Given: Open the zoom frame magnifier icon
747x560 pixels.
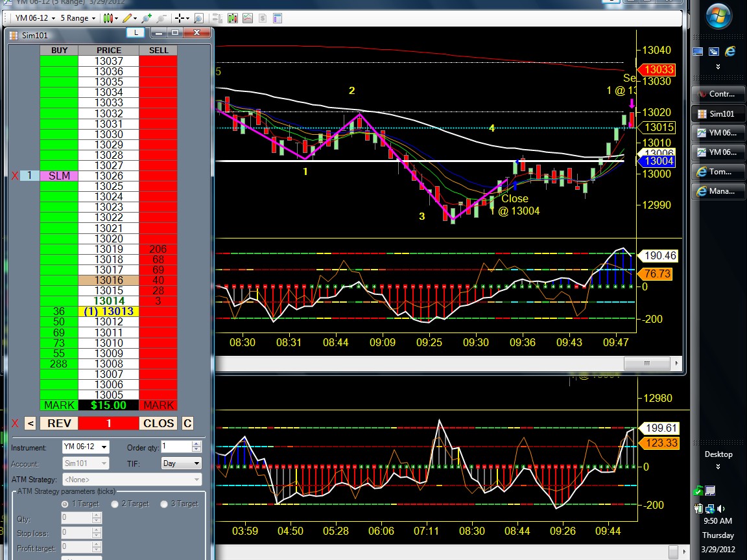Looking at the screenshot, I should click(x=199, y=18).
